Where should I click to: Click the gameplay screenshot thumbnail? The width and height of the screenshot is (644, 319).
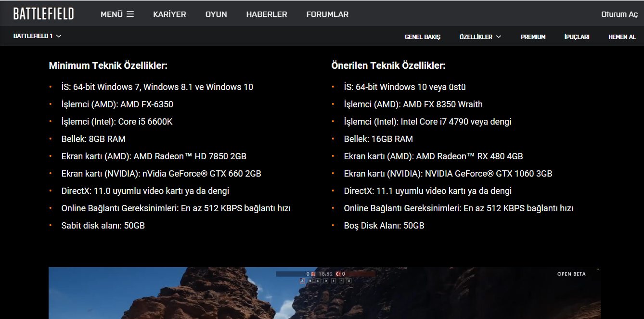click(324, 293)
